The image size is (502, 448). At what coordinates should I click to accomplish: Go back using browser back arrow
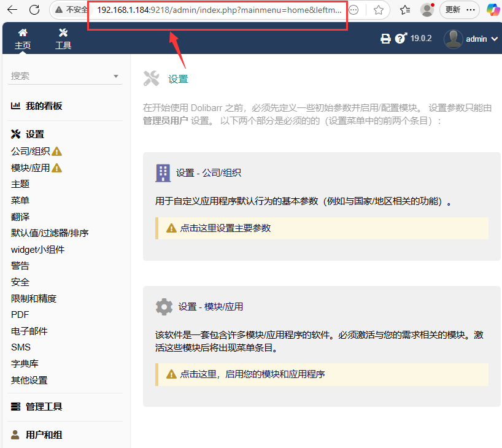coord(12,10)
